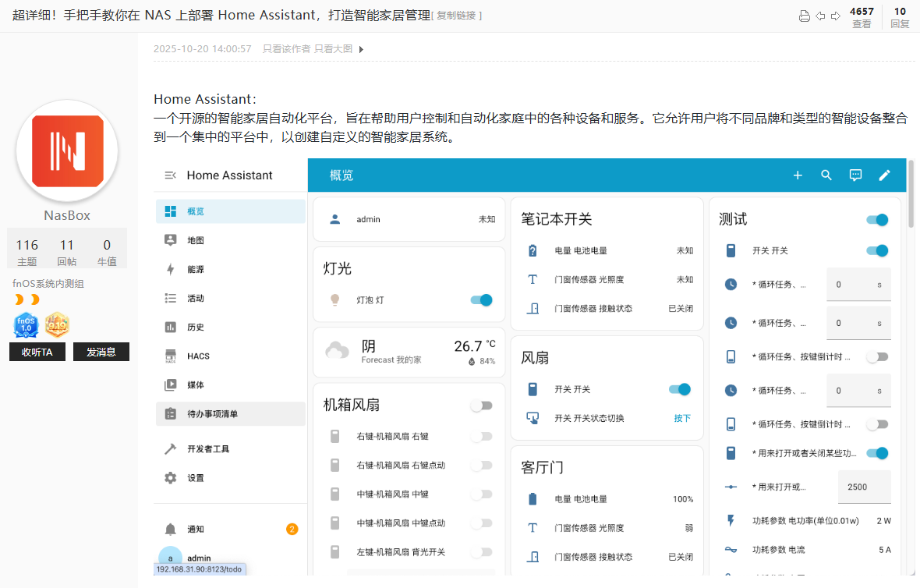Turn off the 风扇 开关 switch
This screenshot has height=588, width=920.
click(x=680, y=389)
